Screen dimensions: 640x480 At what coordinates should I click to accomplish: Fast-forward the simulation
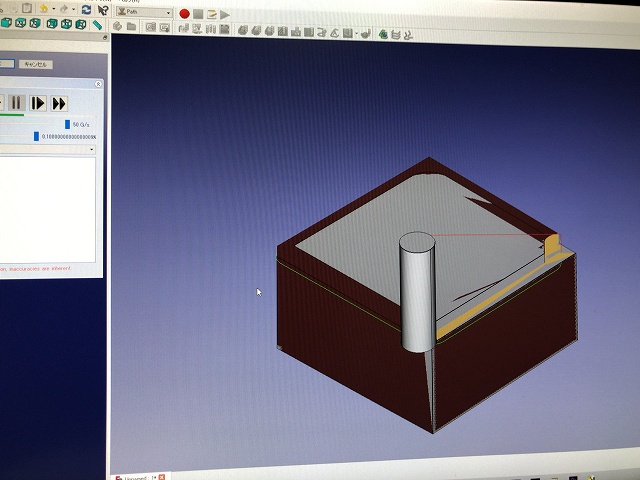(59, 102)
